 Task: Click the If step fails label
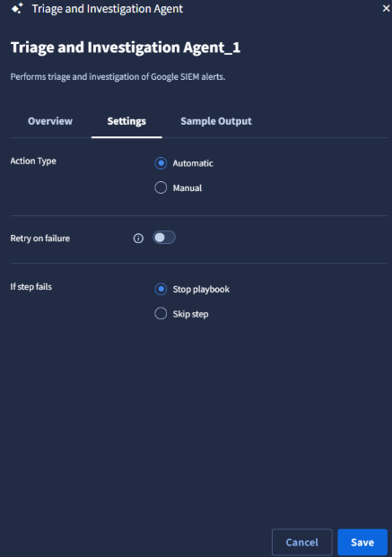(30, 287)
